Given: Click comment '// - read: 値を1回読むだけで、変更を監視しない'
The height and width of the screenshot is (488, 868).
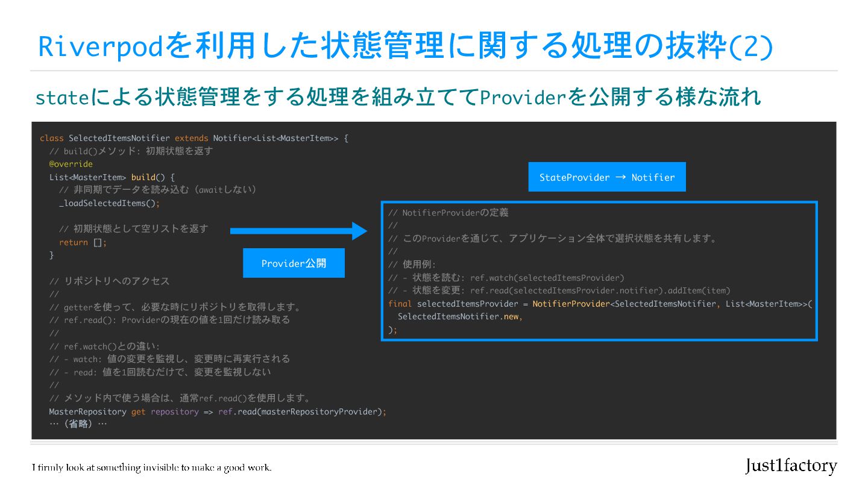Looking at the screenshot, I should [160, 372].
